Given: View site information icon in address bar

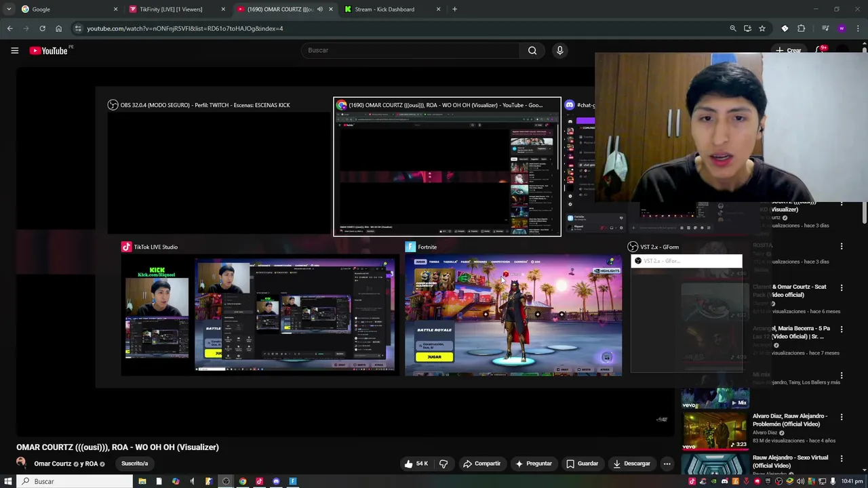Looking at the screenshot, I should (x=78, y=28).
